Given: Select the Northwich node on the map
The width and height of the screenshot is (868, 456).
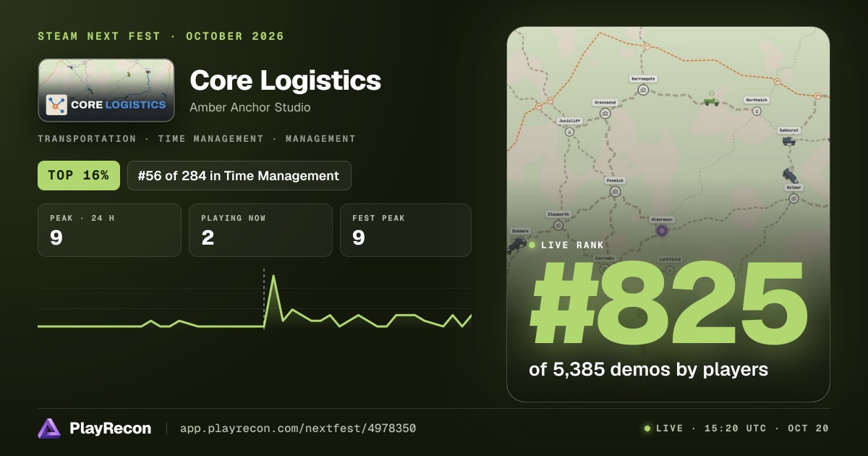Looking at the screenshot, I should (x=756, y=111).
